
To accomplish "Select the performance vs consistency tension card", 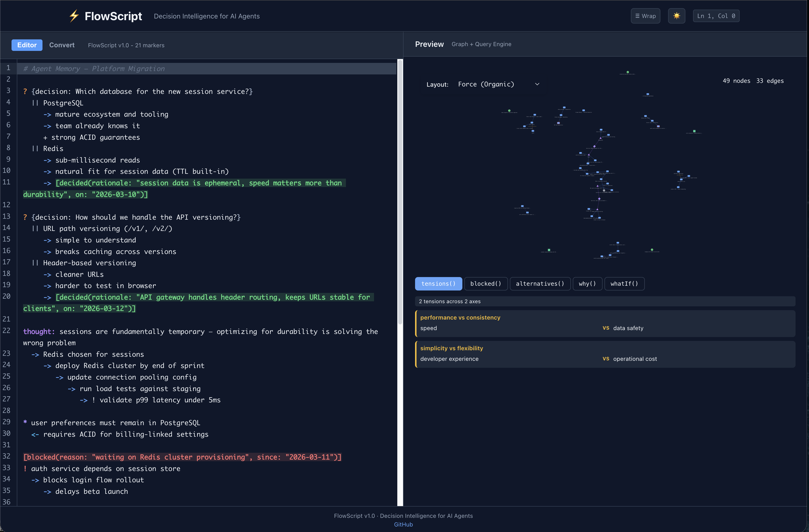I will click(605, 323).
